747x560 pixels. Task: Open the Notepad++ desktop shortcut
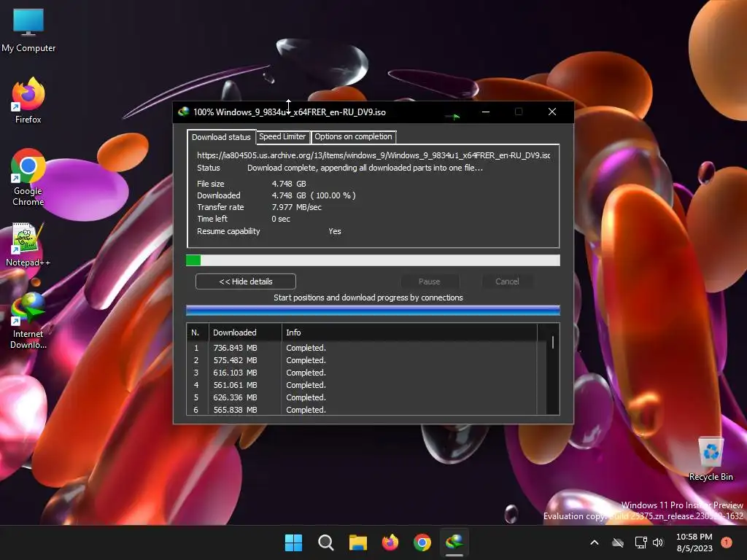(x=28, y=244)
